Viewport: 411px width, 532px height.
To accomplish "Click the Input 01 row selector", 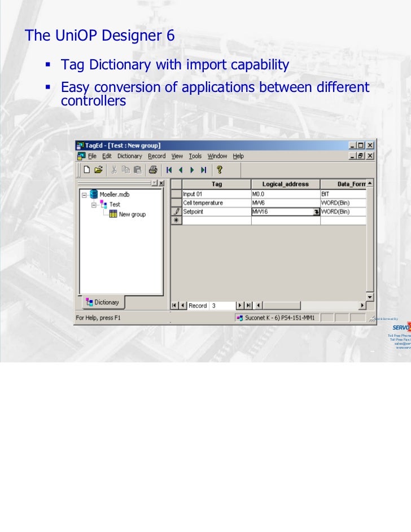I will coord(176,194).
